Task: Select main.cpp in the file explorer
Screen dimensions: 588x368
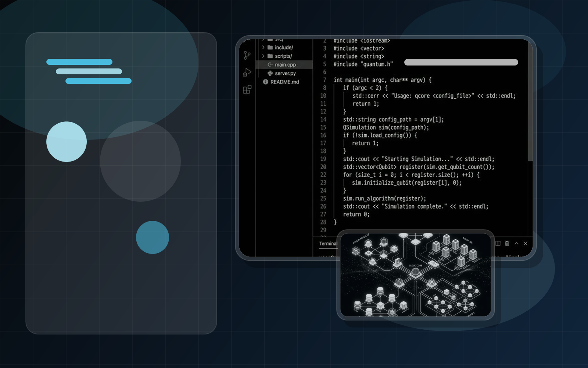Action: pos(284,65)
